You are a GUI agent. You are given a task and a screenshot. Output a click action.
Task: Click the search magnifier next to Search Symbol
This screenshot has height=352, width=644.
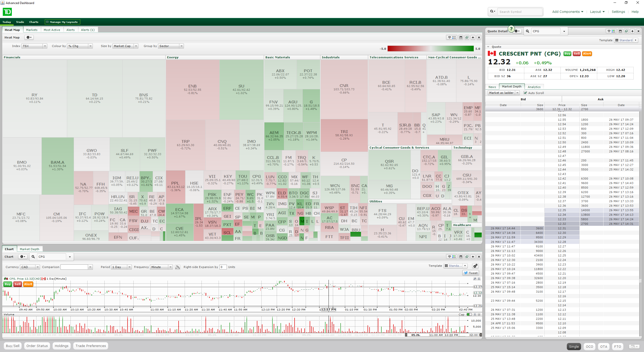pyautogui.click(x=492, y=11)
